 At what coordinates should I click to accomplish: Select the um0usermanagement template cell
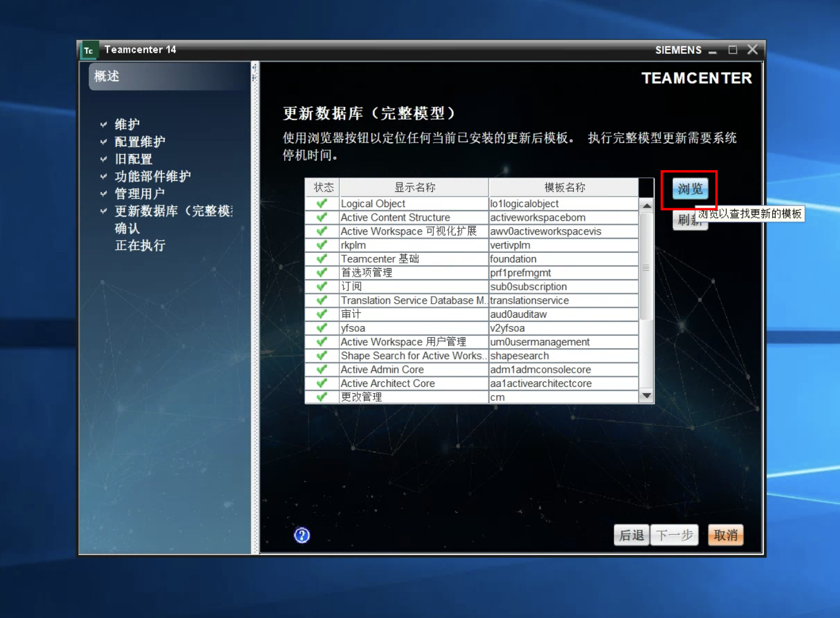point(564,342)
